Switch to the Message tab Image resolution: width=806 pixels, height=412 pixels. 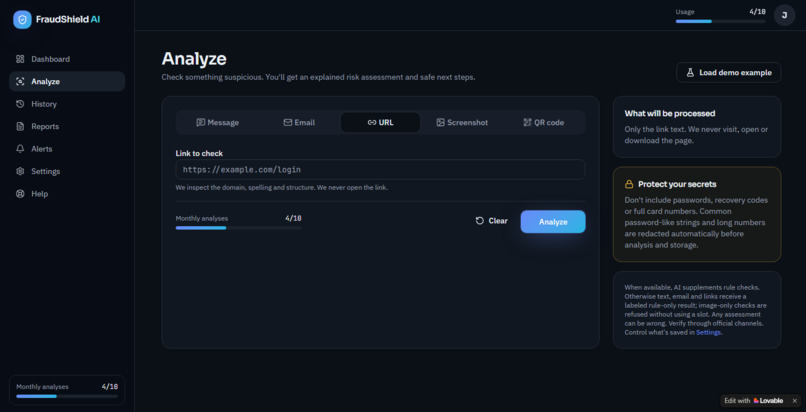[x=217, y=123]
